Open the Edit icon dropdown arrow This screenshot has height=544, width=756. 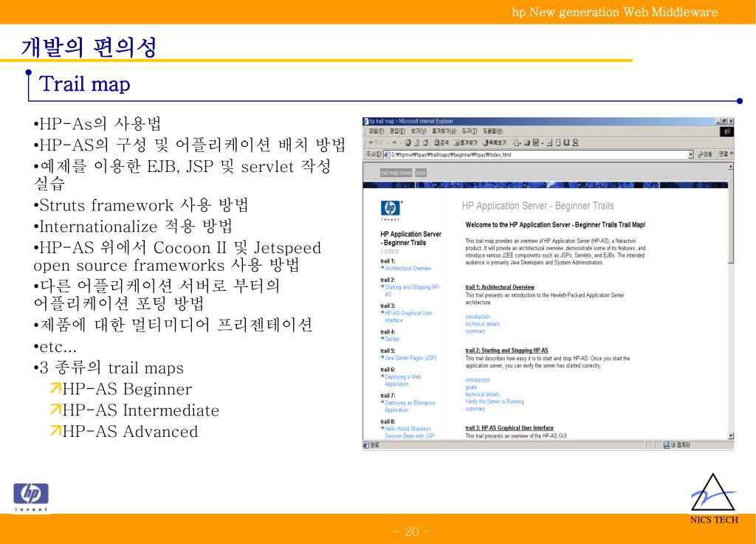pos(543,143)
